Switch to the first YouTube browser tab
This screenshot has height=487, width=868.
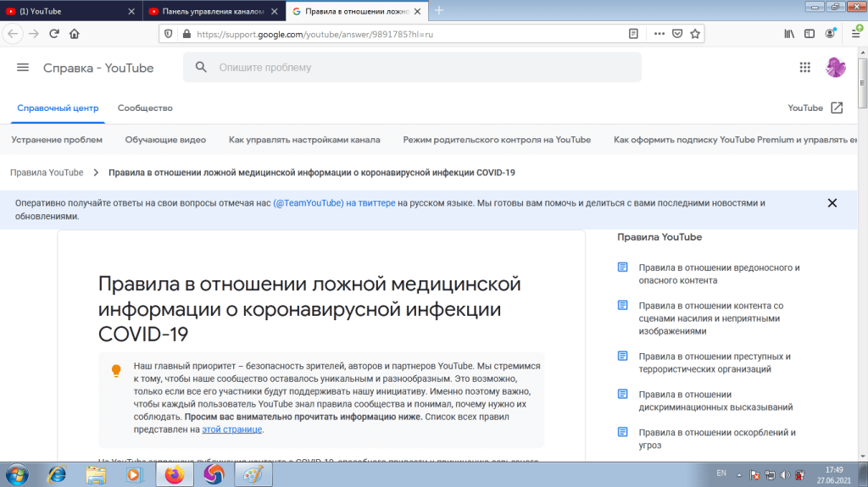68,10
